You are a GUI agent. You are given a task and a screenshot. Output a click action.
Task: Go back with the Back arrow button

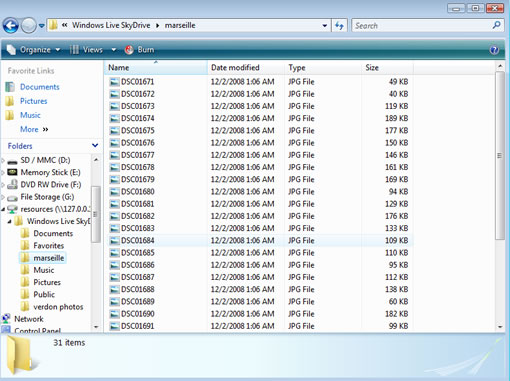coord(10,25)
